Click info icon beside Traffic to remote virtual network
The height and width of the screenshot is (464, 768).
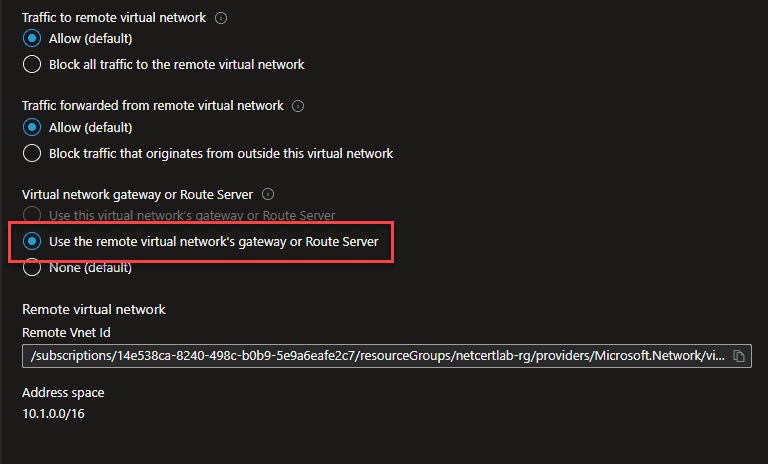coord(221,18)
